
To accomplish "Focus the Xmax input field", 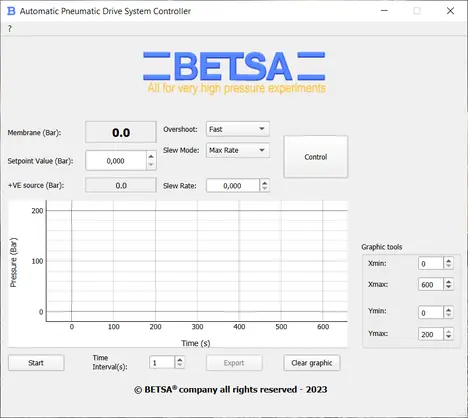I will tap(431, 284).
